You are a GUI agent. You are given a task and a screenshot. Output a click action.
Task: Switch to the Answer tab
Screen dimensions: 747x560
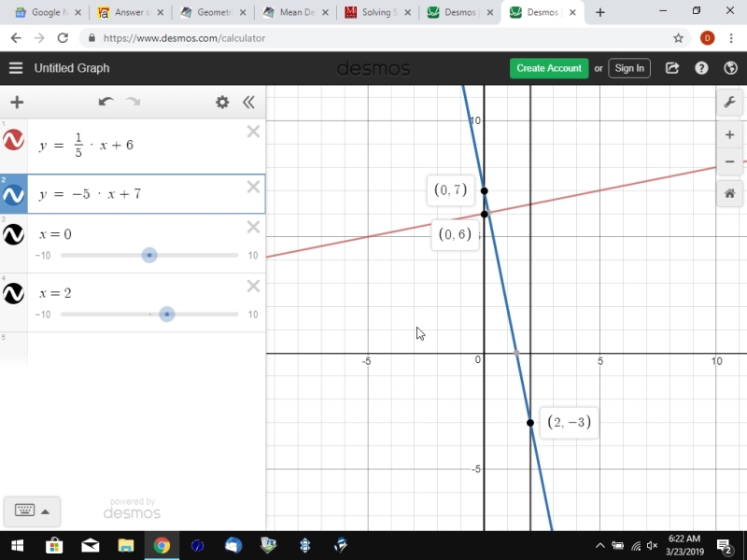[x=129, y=12]
